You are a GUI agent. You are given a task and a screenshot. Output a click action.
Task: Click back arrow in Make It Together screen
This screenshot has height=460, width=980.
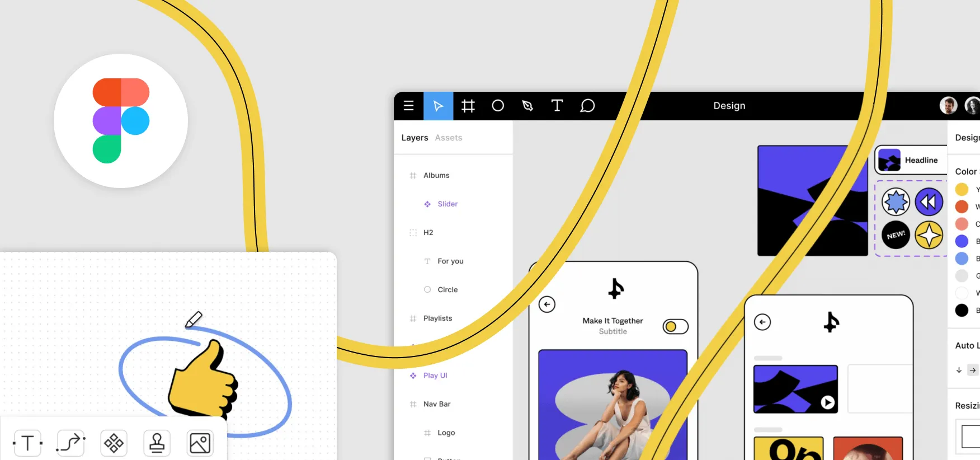coord(547,304)
